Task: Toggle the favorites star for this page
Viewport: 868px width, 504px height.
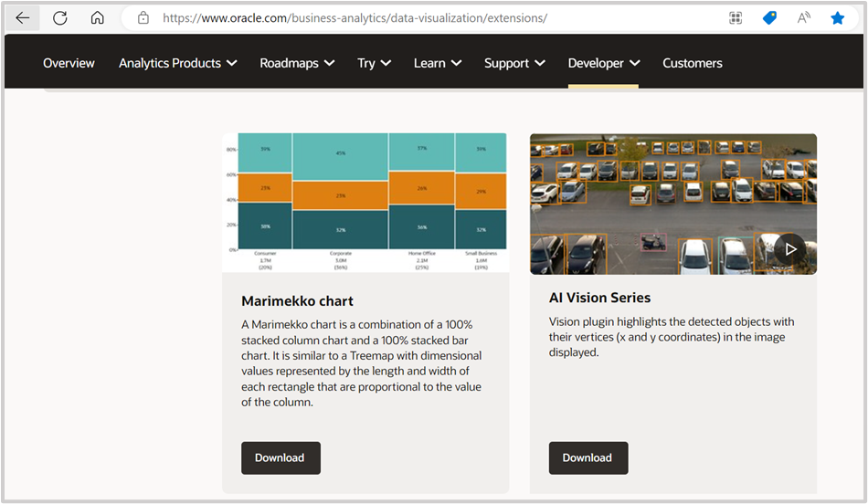Action: click(838, 18)
